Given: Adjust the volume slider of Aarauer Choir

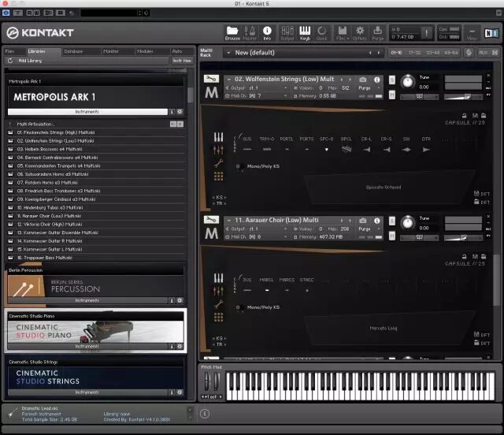Looking at the screenshot, I should click(463, 238).
